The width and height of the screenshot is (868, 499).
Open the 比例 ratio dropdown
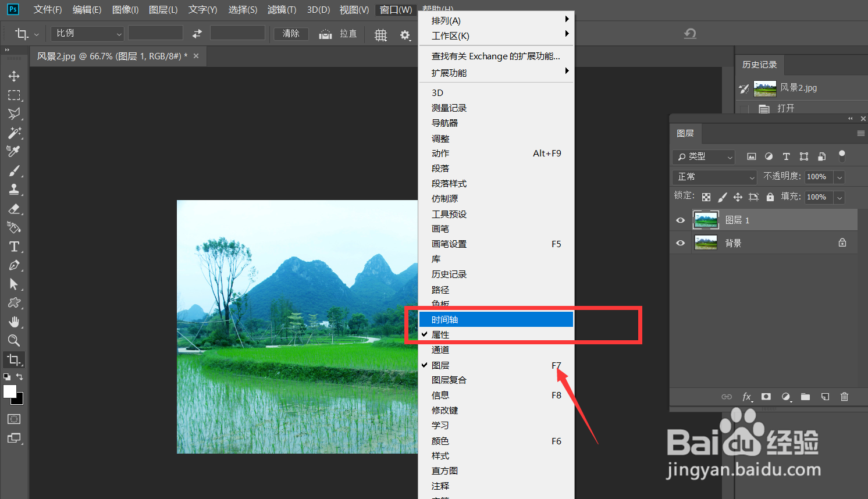click(87, 33)
